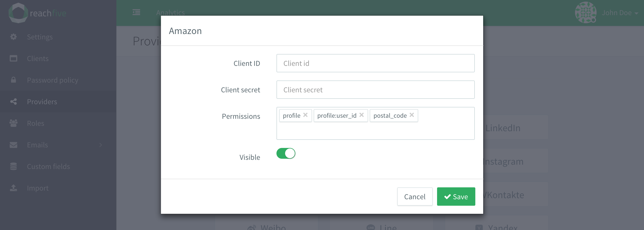This screenshot has width=644, height=230.
Task: Focus the Client secret input field
Action: [375, 90]
